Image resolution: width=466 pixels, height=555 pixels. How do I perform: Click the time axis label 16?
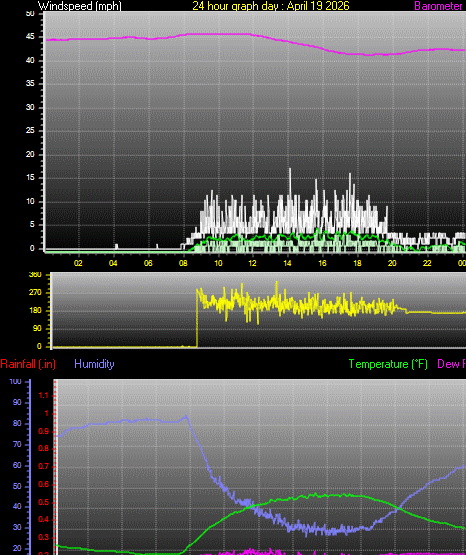pos(322,263)
